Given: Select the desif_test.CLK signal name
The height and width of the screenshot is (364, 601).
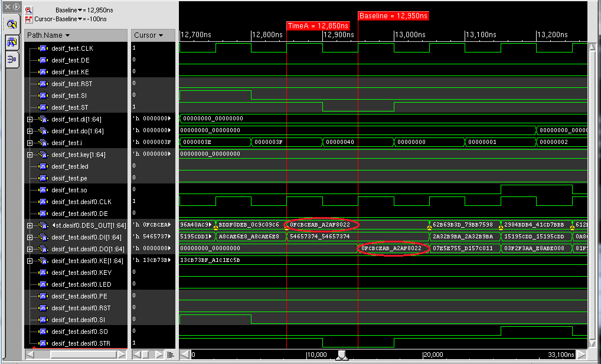Looking at the screenshot, I should [73, 48].
